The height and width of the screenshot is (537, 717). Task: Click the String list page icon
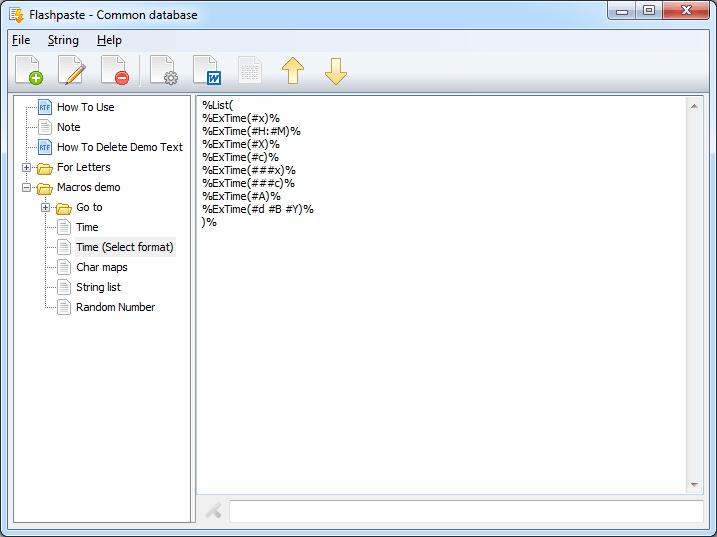(64, 287)
